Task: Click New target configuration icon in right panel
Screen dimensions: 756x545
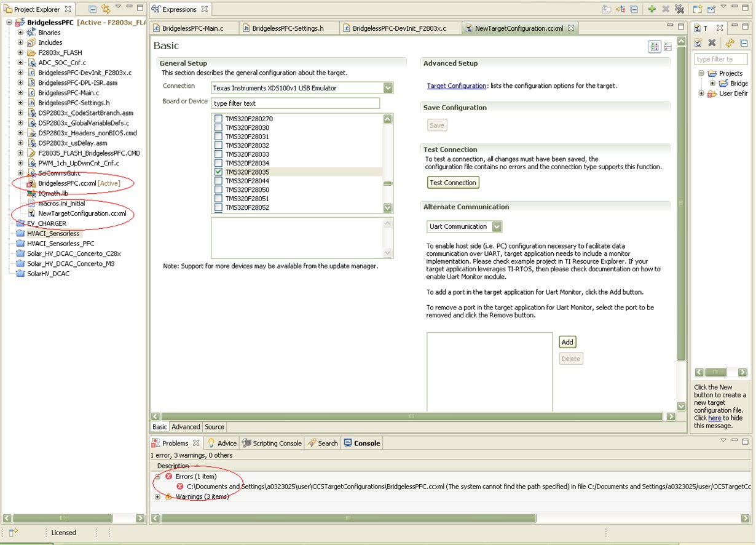Action: (x=698, y=42)
